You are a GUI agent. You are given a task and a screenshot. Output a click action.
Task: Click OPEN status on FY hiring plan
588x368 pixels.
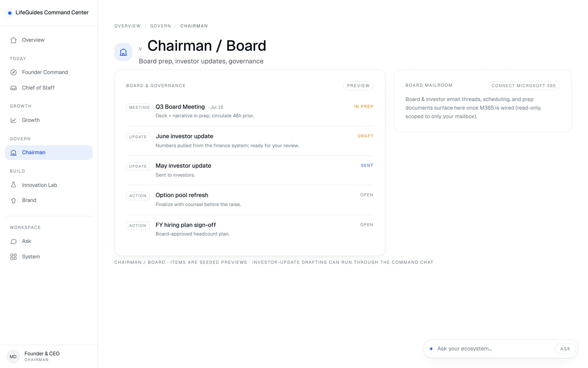(x=366, y=225)
